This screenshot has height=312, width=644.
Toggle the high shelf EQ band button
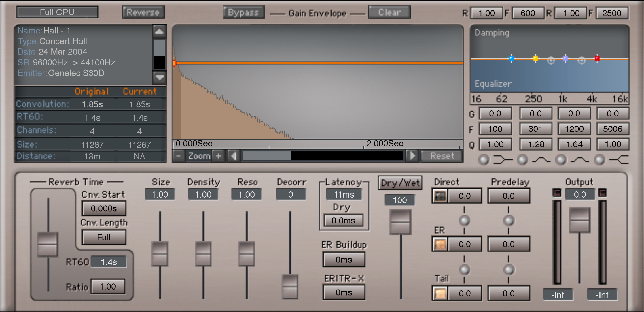pos(600,160)
